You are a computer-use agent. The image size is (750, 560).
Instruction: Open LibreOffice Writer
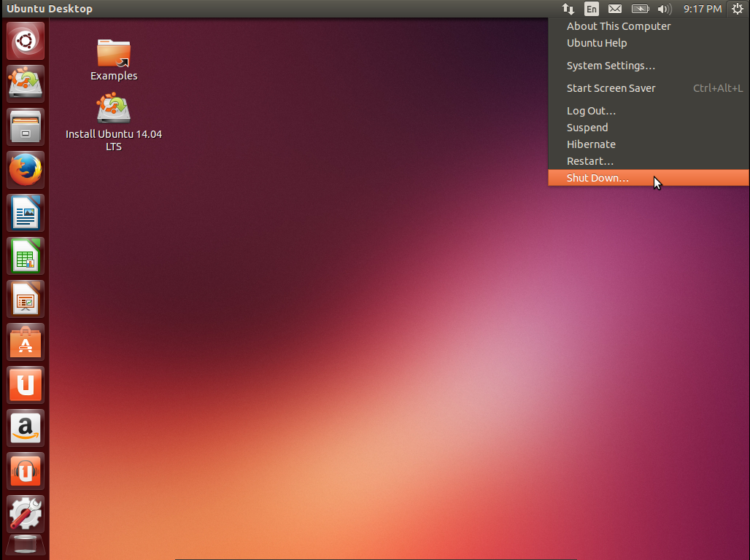pos(25,212)
